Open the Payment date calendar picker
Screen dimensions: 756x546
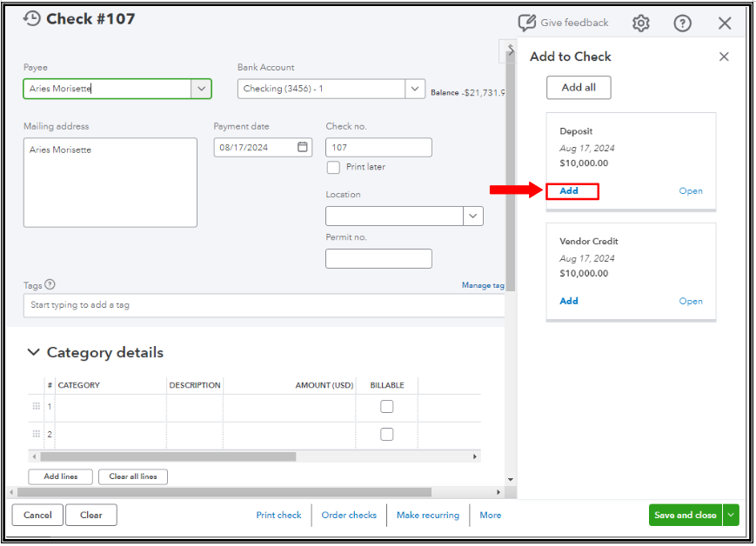(x=304, y=147)
